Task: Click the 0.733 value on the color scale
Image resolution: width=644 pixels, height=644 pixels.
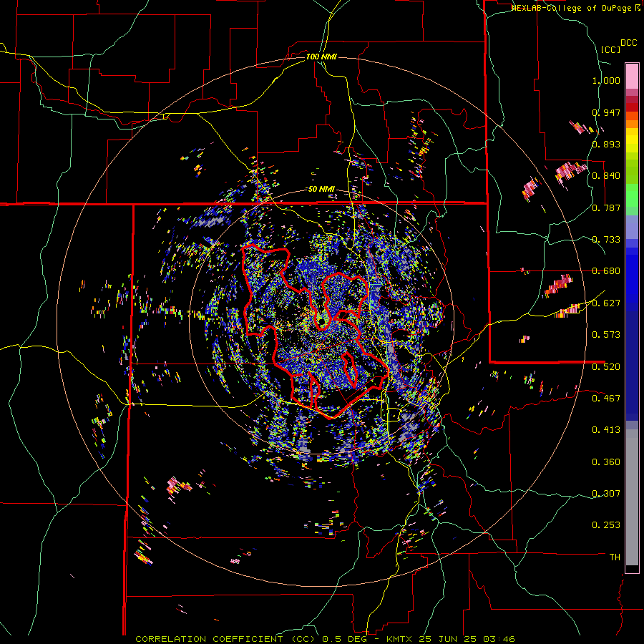Action: click(606, 240)
